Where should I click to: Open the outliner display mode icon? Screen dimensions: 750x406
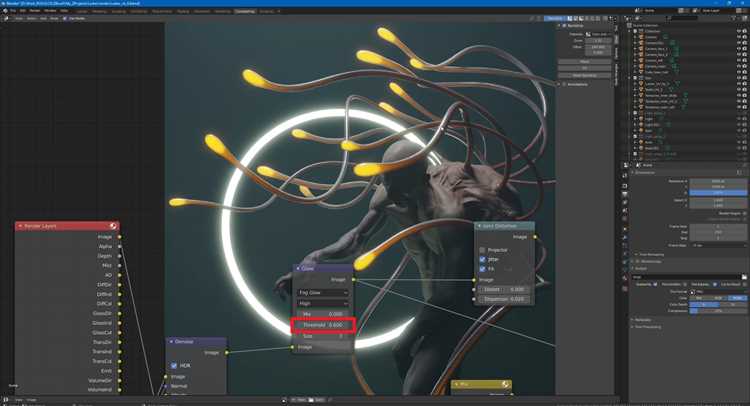tap(637, 18)
